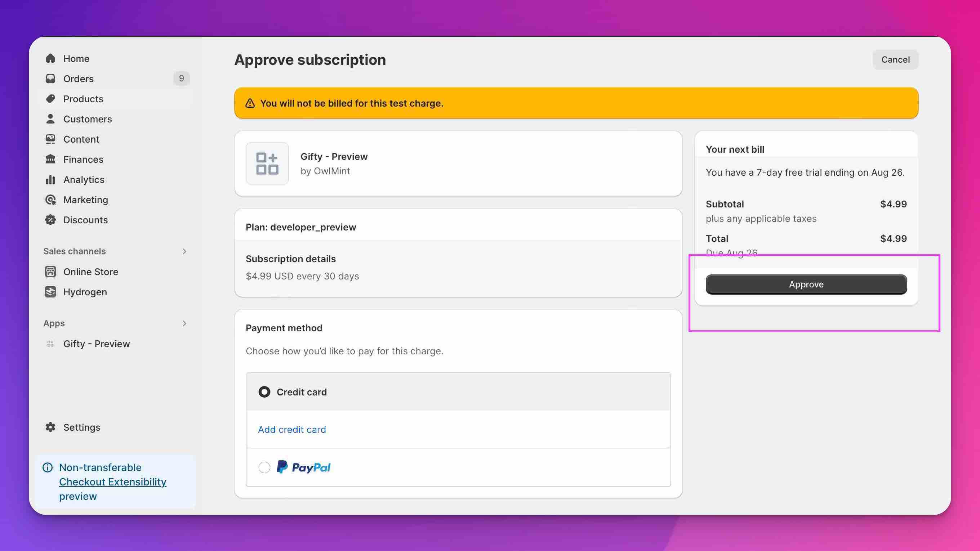Expand the Apps section chevron
This screenshot has height=551, width=980.
point(184,323)
